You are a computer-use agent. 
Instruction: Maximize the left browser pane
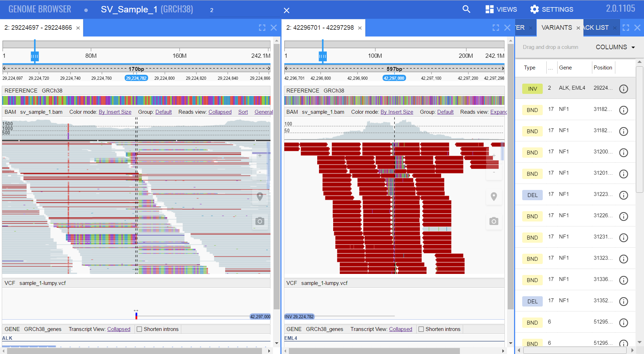(x=262, y=28)
